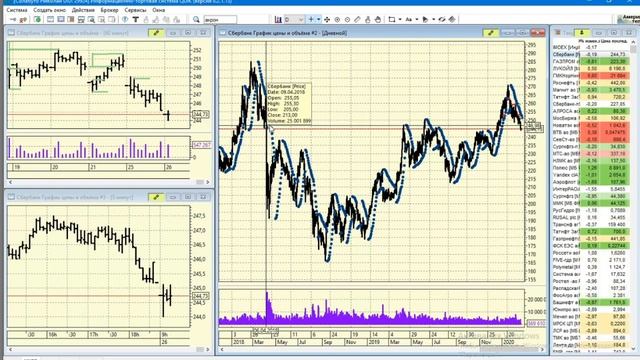Select the Роснефть row in quotes table

tap(591, 83)
